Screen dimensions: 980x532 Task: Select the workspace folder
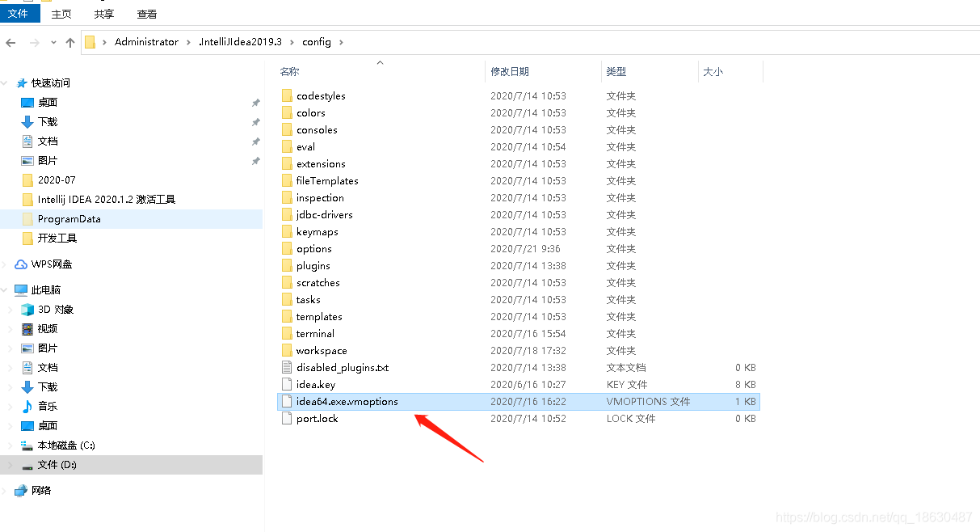(322, 350)
